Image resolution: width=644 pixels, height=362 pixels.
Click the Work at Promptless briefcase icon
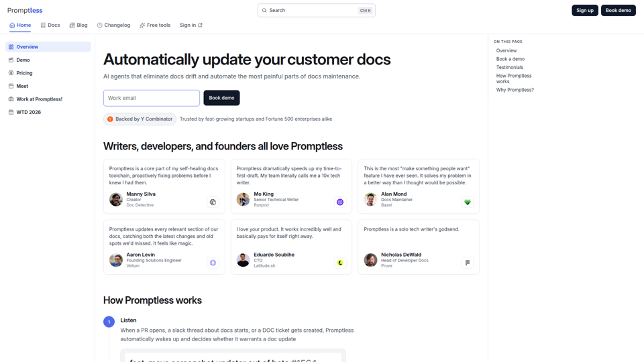tap(11, 99)
